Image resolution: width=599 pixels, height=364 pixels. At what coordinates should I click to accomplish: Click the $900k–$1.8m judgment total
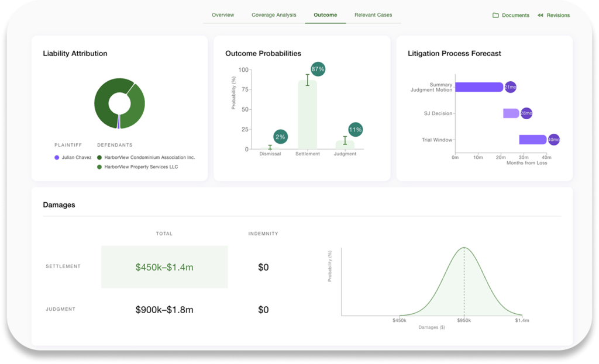click(x=164, y=310)
